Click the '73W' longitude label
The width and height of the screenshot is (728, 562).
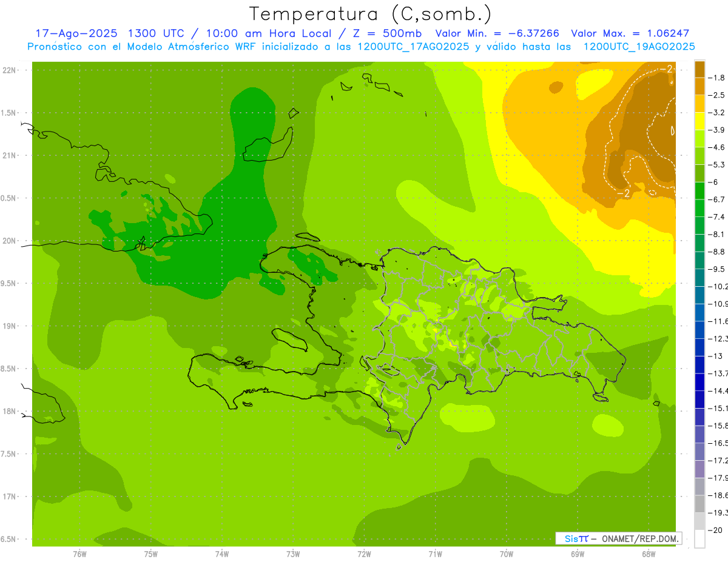click(293, 554)
